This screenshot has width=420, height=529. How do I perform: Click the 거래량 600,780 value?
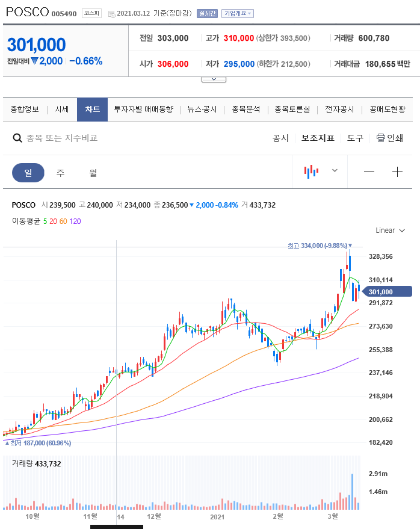tap(374, 38)
